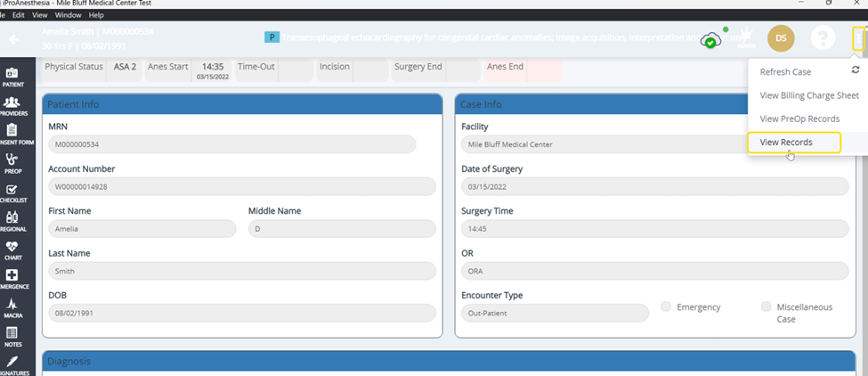Viewport: 868px width, 376px height.
Task: Choose View Billing Charge Sheet
Action: point(808,95)
